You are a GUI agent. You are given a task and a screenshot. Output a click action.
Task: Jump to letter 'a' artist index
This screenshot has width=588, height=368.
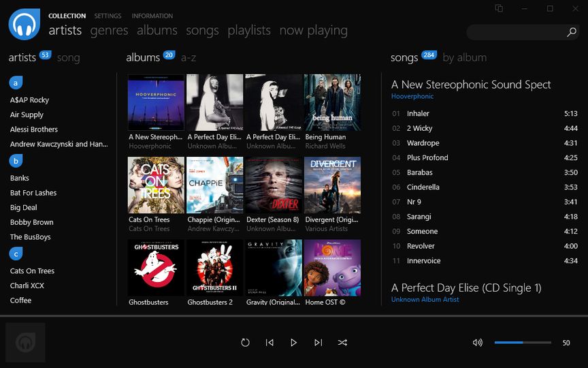[16, 83]
